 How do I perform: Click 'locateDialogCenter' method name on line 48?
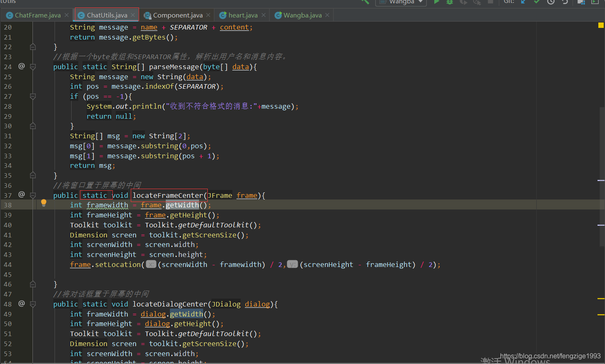(x=170, y=304)
